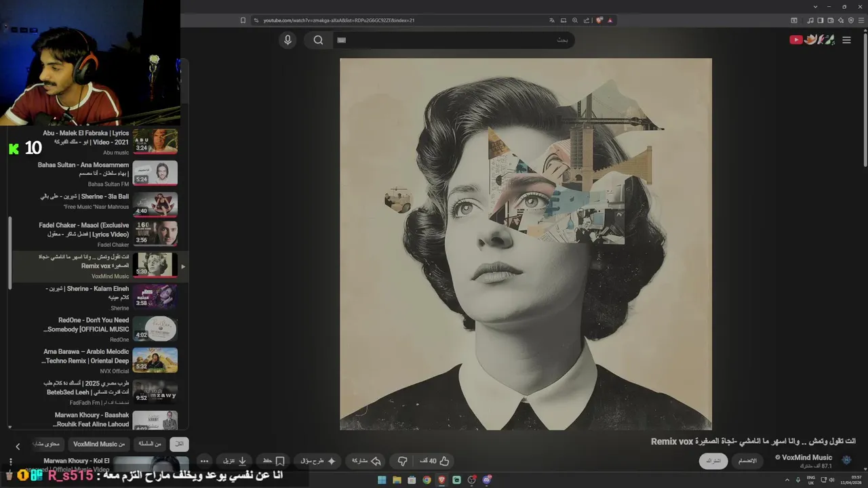
Task: Focus the YouTube search input field
Action: pos(454,40)
